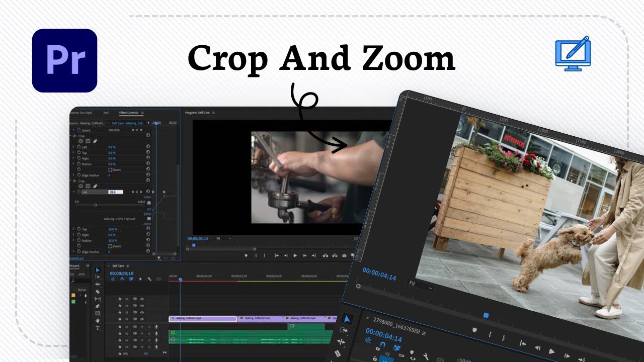Enable Zoom checkbox in second Crop effect
The image size is (644, 362).
pos(110,246)
